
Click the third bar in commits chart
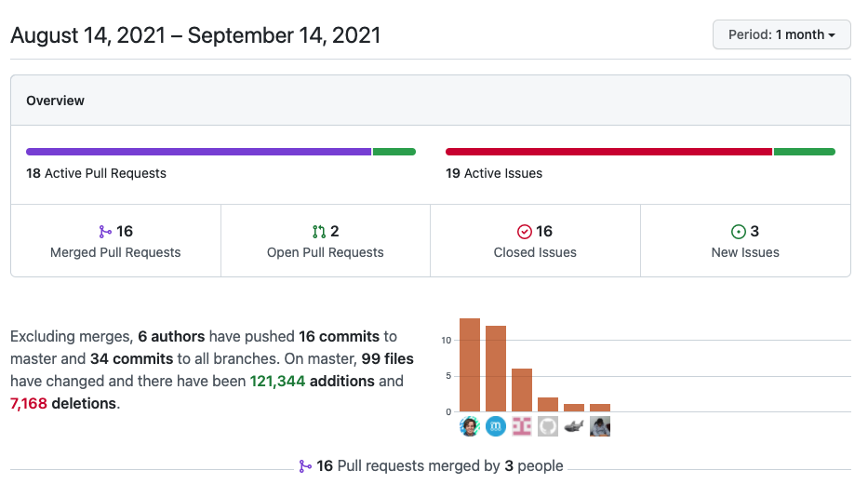click(522, 390)
